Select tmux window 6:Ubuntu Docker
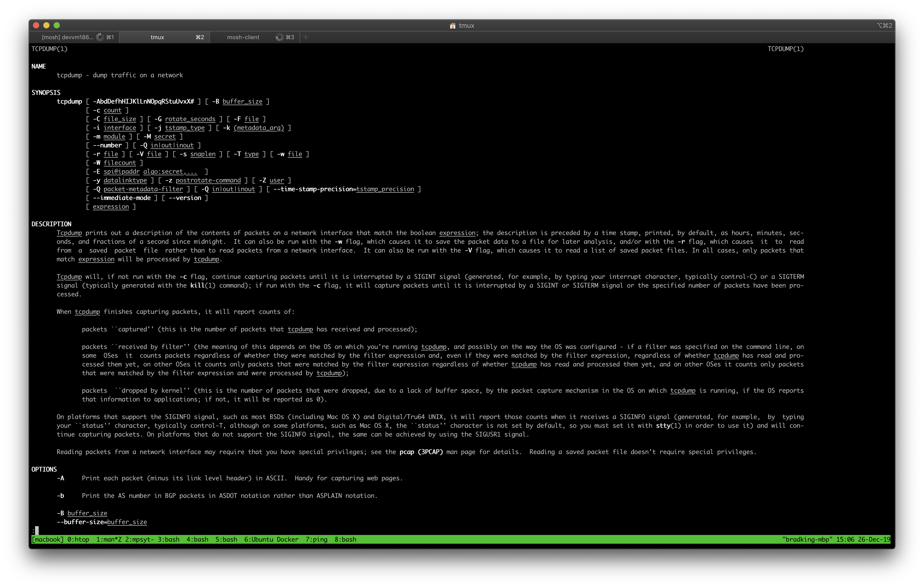 pyautogui.click(x=271, y=539)
